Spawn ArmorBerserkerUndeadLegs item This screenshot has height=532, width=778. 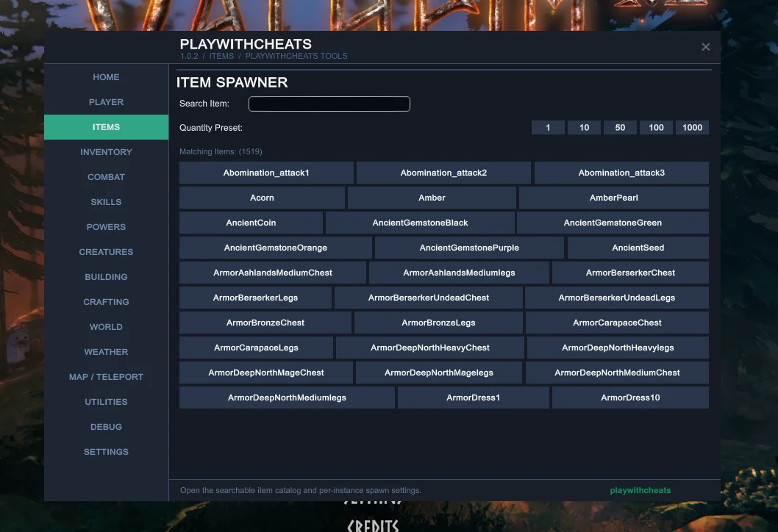click(x=617, y=298)
